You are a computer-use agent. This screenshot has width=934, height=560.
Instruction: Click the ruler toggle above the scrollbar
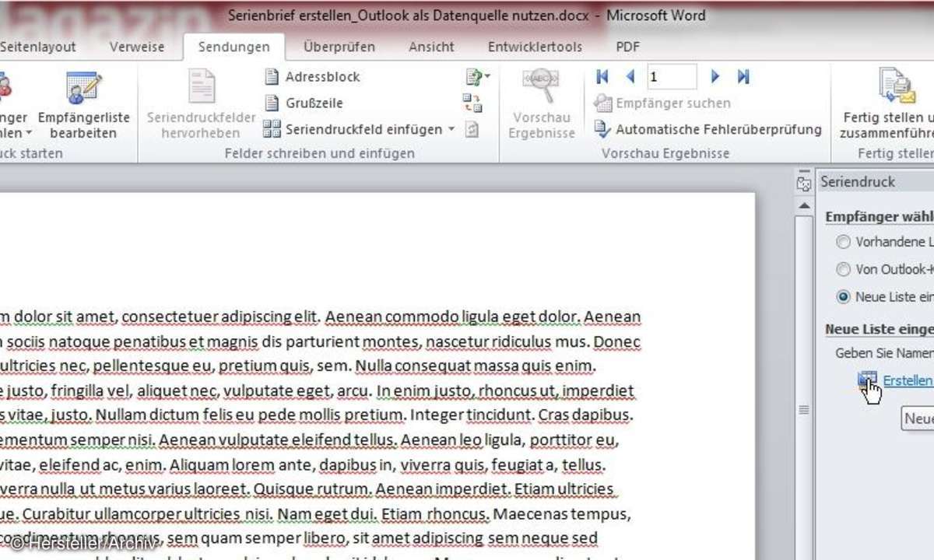pos(803,184)
